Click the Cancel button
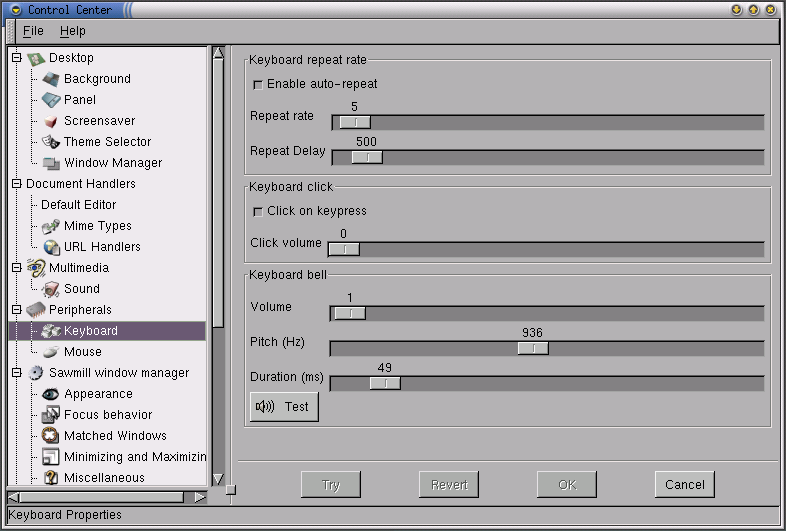Image resolution: width=786 pixels, height=531 pixels. click(684, 485)
